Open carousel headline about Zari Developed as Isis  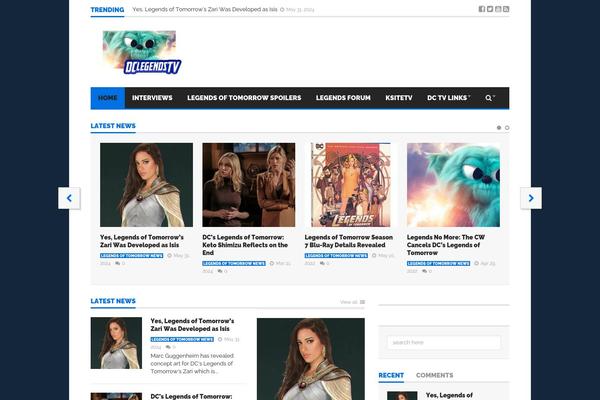click(x=142, y=241)
